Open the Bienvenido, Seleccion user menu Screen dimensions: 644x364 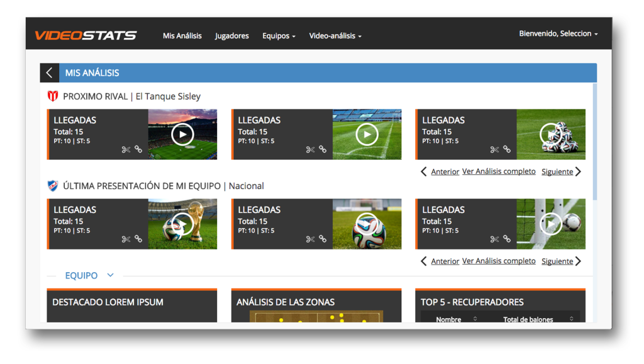(558, 33)
